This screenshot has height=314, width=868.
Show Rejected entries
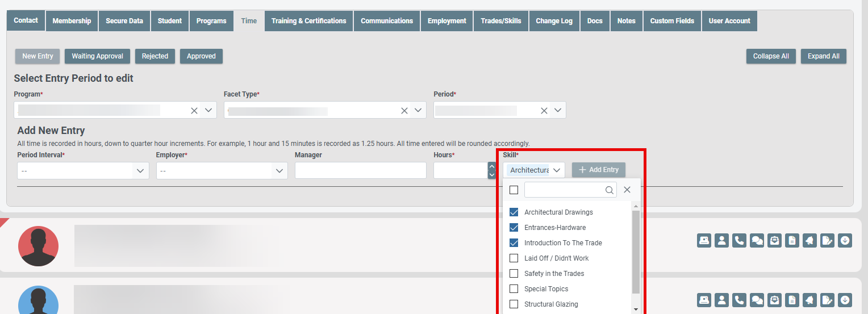[x=155, y=56]
